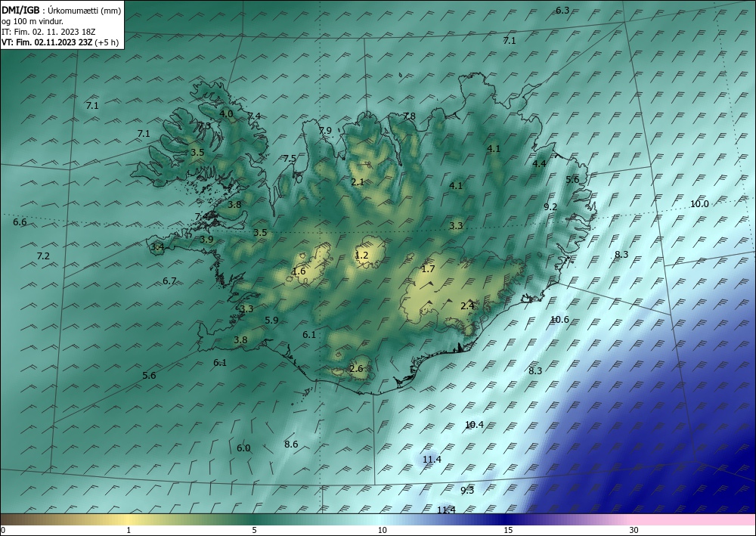This screenshot has height=536, width=756.
Task: Click the map value '5.9'
Action: pyautogui.click(x=271, y=320)
